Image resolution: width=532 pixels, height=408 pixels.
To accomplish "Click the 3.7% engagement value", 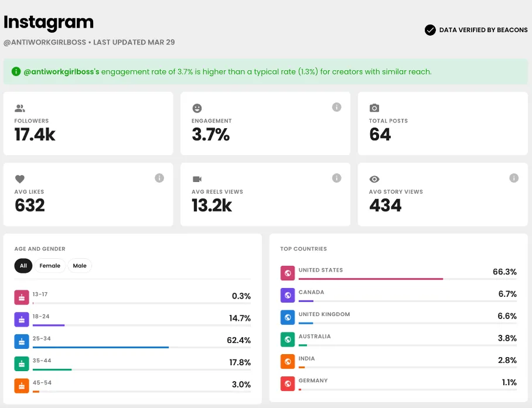I will [x=211, y=135].
